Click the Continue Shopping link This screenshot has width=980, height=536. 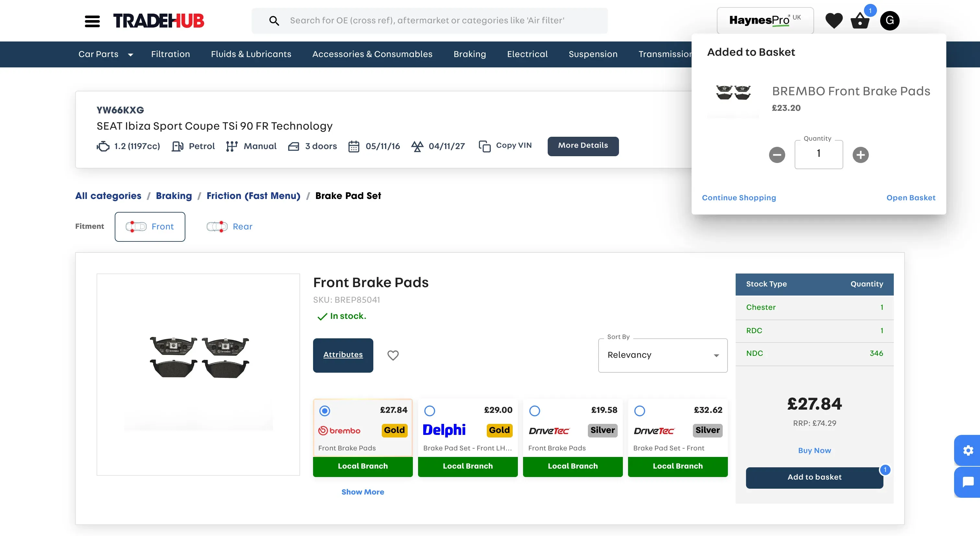(x=739, y=198)
